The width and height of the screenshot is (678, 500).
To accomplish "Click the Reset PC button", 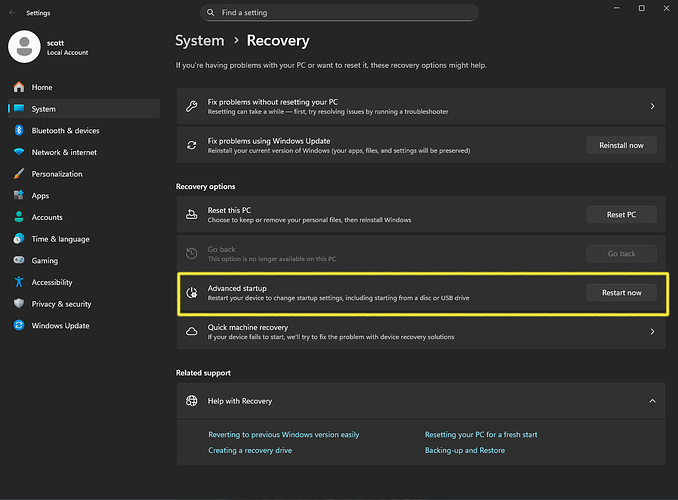I will pyautogui.click(x=621, y=214).
